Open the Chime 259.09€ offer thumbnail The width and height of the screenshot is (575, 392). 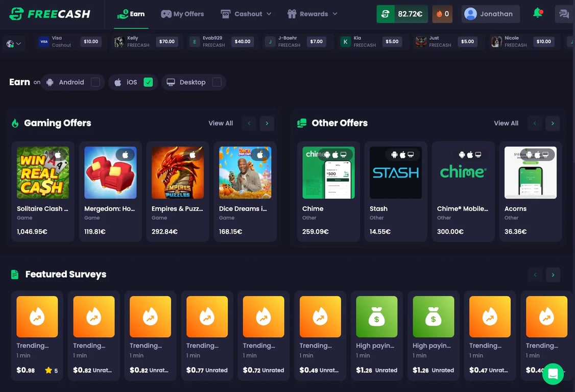[328, 173]
